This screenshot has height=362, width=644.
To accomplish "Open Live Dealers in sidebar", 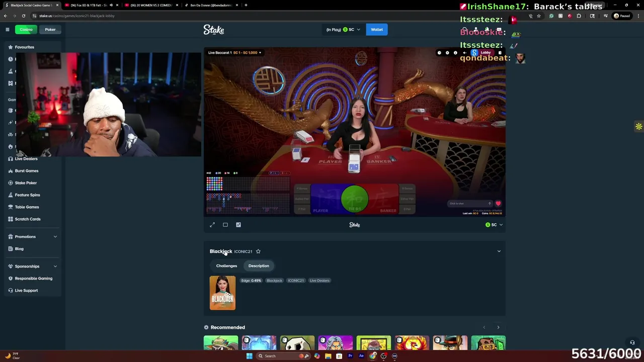I will 26,159.
